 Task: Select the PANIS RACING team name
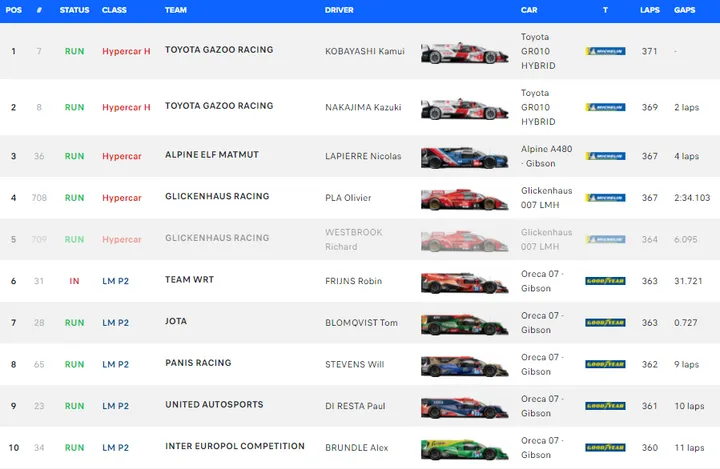(x=198, y=363)
